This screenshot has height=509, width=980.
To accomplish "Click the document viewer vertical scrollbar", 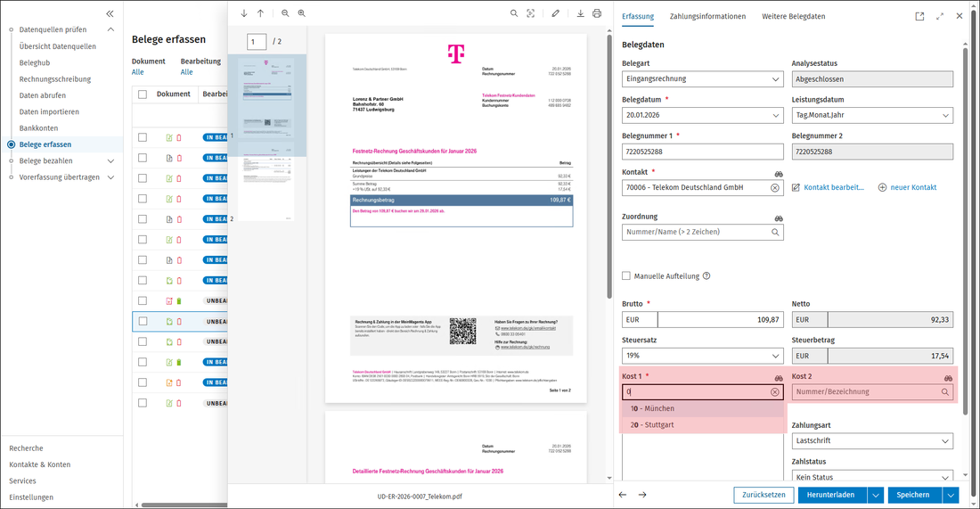I will click(x=609, y=168).
